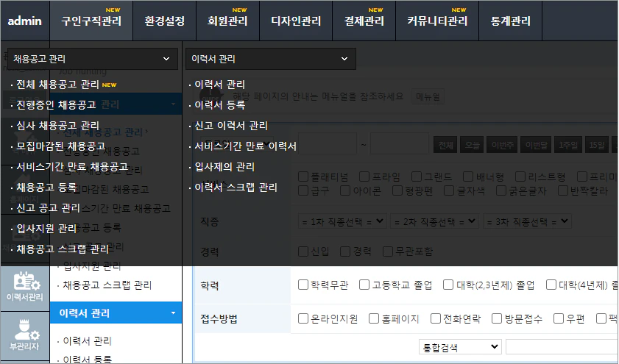The image size is (619, 364).
Task: Select 심사 채용공고 관리 in overlay menu
Action: 57,126
